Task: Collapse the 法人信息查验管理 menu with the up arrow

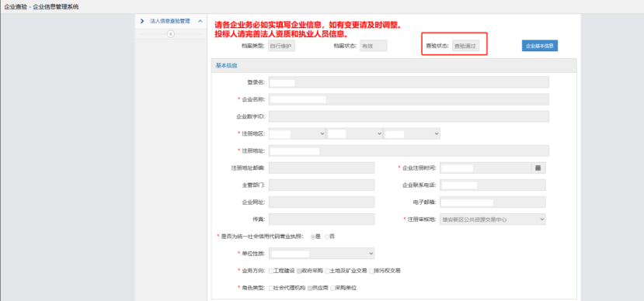Action: (200, 21)
